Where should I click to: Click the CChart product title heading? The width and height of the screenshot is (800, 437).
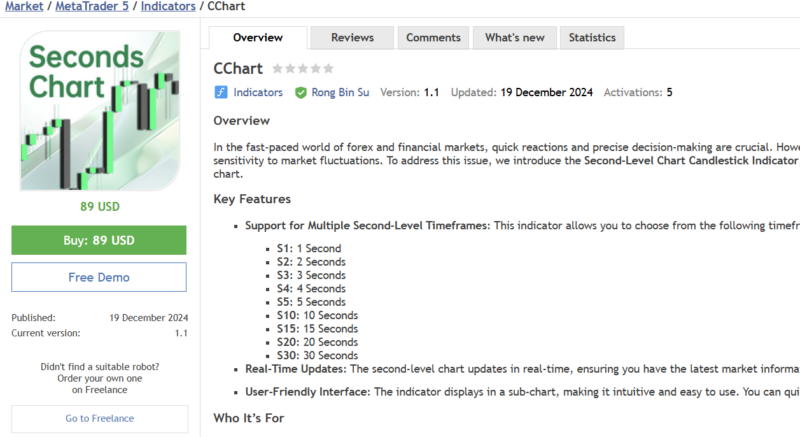point(238,69)
